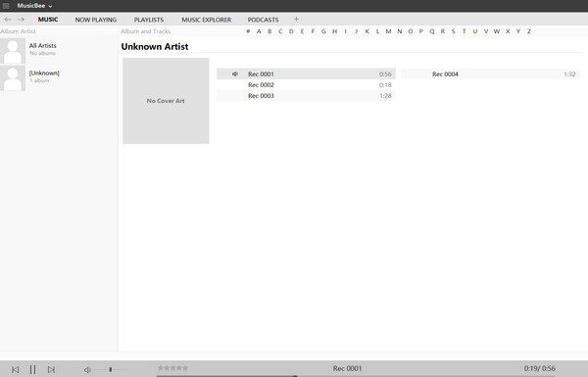This screenshot has height=377, width=588.
Task: Open the MusicBee dropdown menu
Action: click(34, 6)
